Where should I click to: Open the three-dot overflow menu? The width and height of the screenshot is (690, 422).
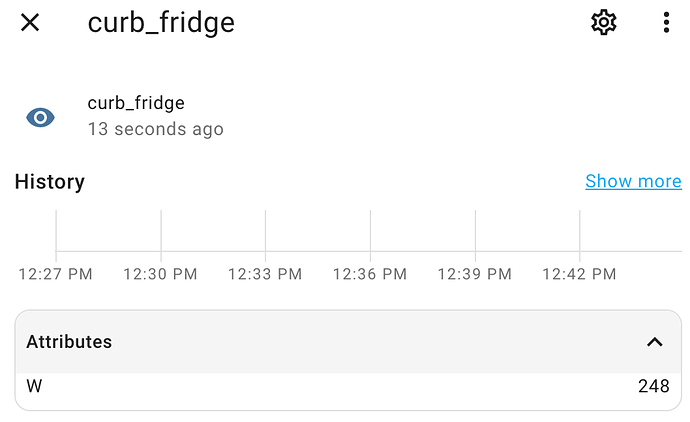click(666, 22)
